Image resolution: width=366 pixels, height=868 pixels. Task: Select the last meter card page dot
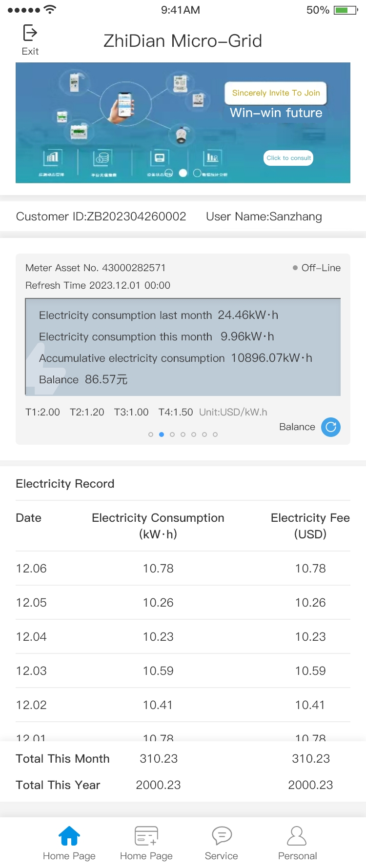[x=215, y=434]
